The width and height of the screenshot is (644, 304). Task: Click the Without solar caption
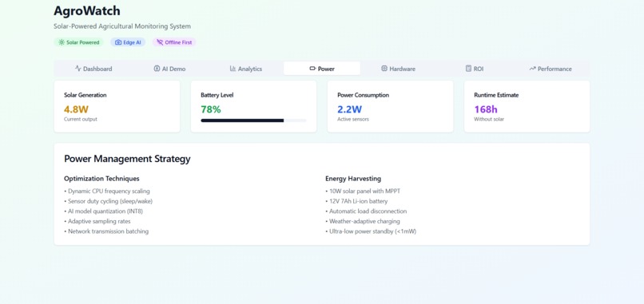(x=489, y=119)
